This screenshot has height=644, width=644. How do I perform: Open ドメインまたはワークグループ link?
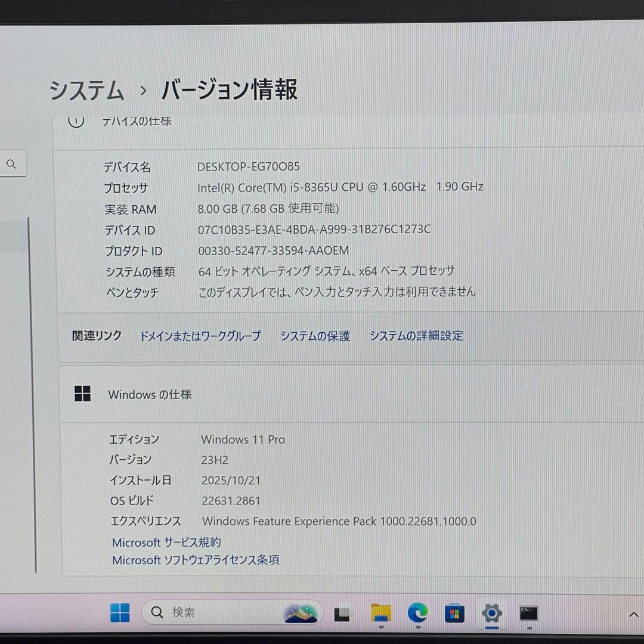click(200, 336)
